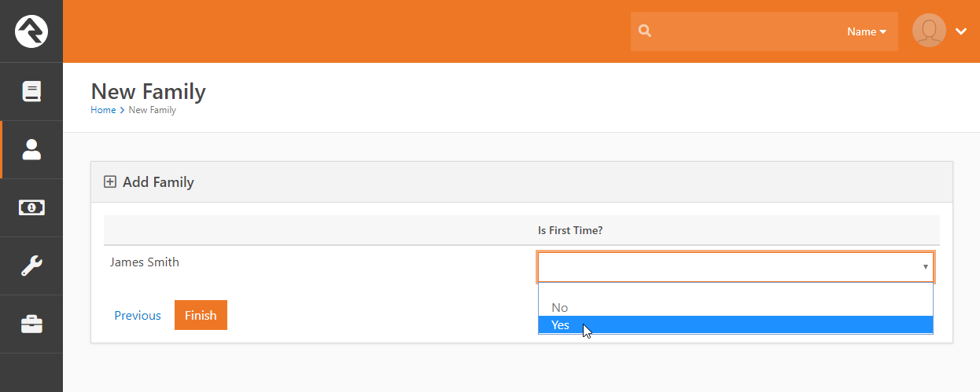Viewport: 980px width, 392px height.
Task: Click the Rock RMS logo icon
Action: point(31,31)
